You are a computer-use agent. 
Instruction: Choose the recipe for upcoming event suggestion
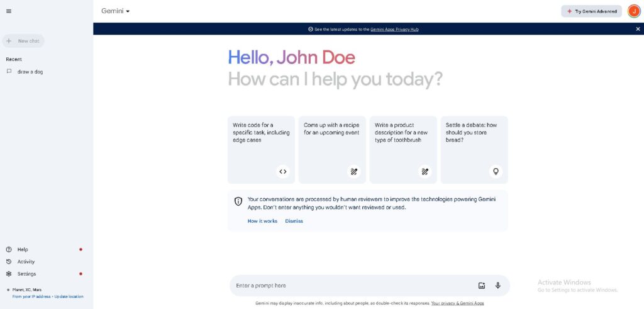coord(332,149)
